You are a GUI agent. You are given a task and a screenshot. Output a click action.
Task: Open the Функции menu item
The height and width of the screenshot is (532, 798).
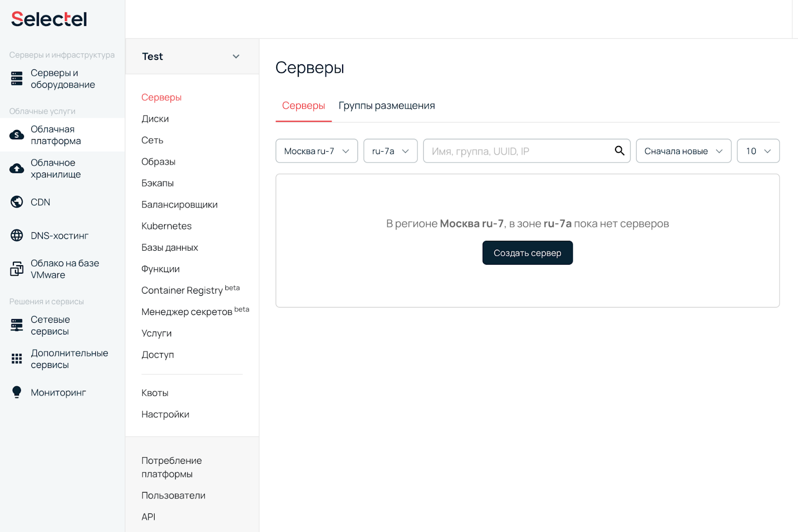coord(161,269)
